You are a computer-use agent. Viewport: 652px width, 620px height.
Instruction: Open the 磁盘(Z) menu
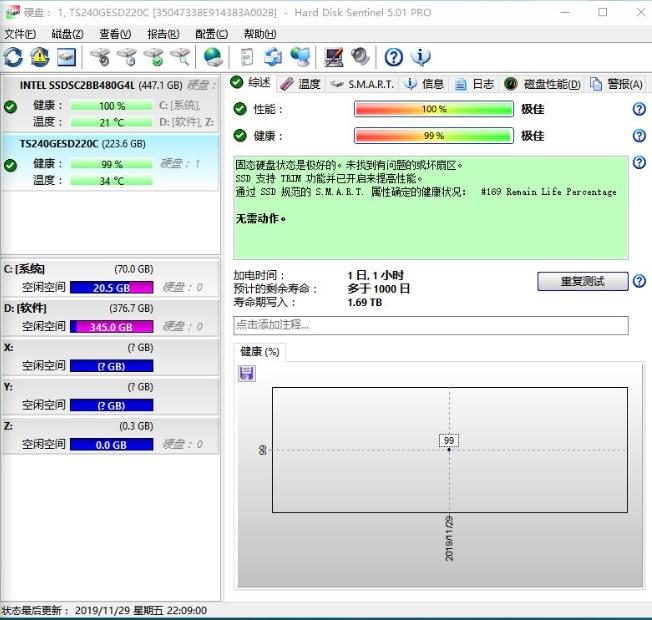click(x=67, y=34)
